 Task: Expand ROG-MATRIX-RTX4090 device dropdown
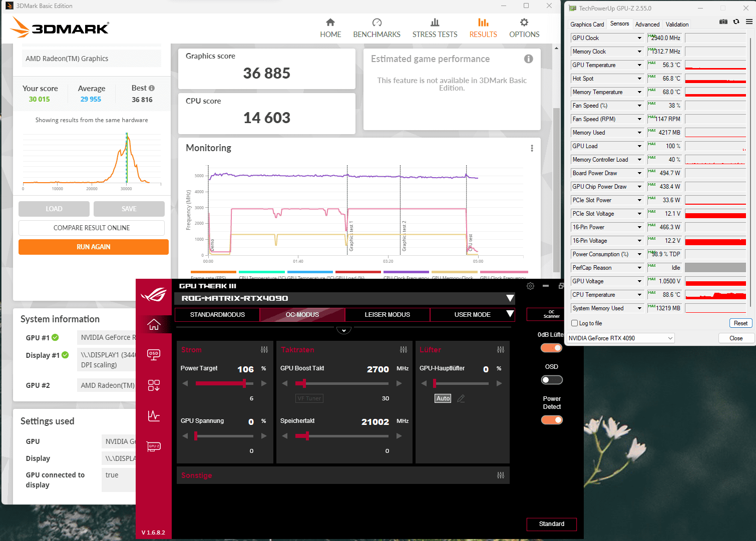click(x=510, y=298)
